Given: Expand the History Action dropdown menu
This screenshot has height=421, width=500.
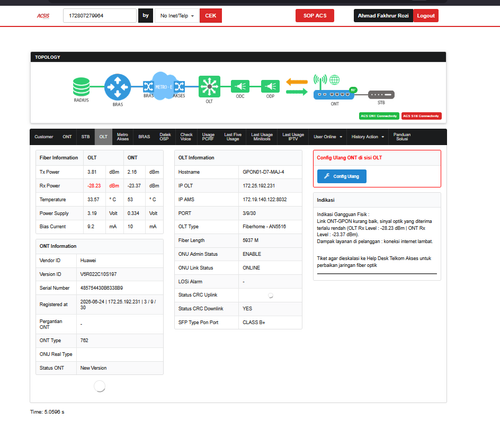Looking at the screenshot, I should (368, 137).
